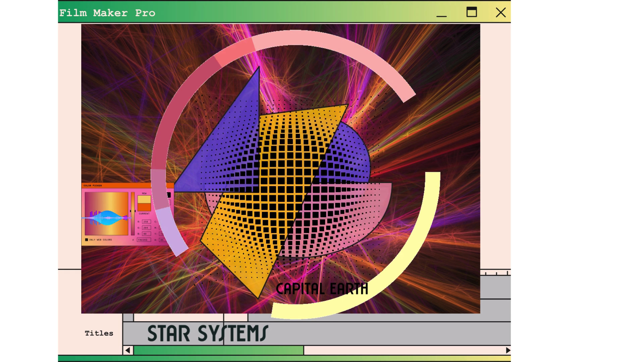Maximize the Film Maker Pro window

471,12
